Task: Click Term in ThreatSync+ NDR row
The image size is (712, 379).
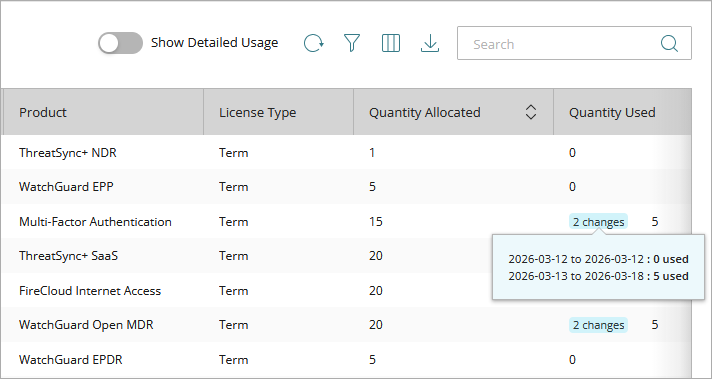Action: coord(233,153)
